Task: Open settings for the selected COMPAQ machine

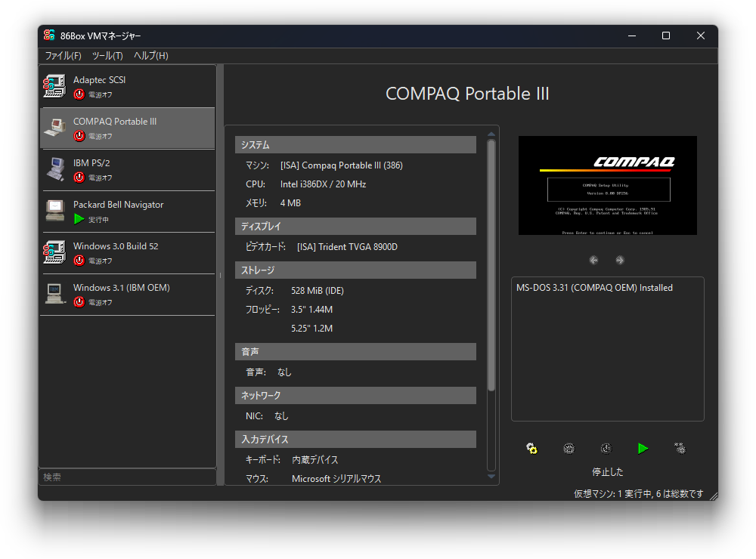Action: [531, 449]
